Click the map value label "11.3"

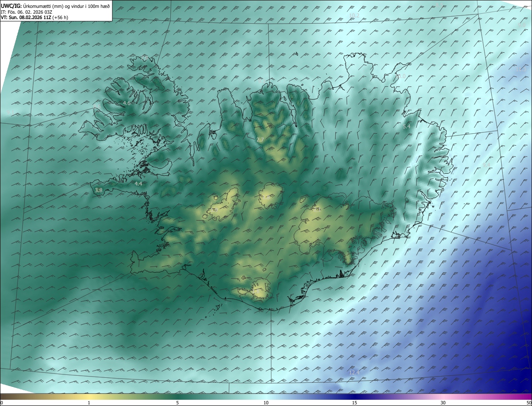(x=521, y=69)
